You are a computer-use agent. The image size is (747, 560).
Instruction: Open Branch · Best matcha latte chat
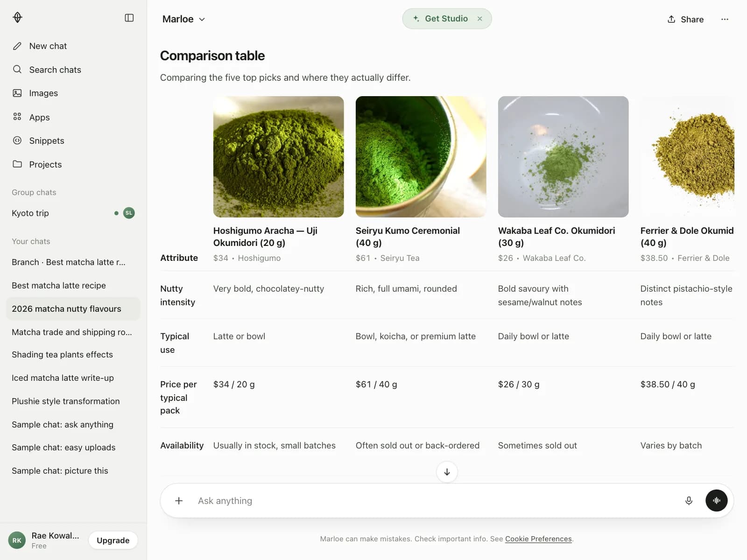pyautogui.click(x=73, y=262)
